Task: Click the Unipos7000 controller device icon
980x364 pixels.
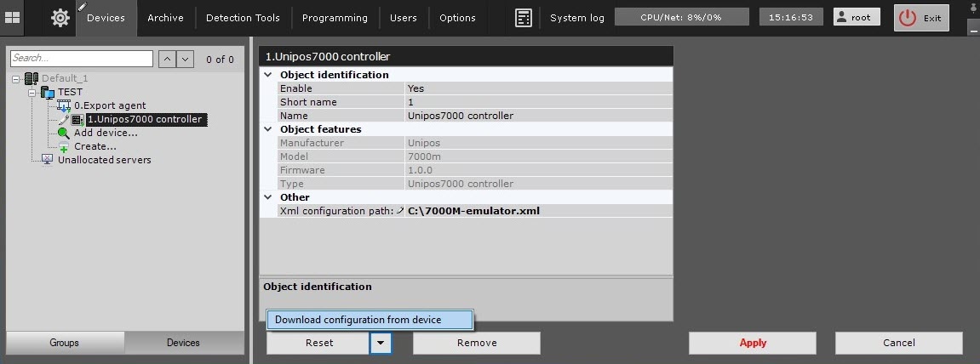Action: [x=77, y=119]
